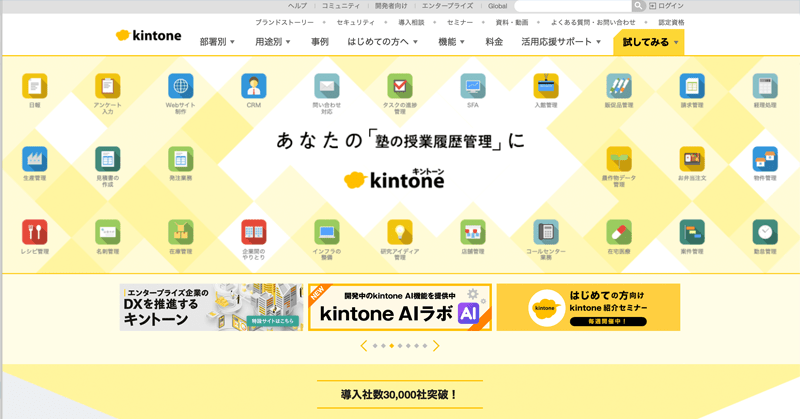The image size is (800, 419).
Task: Open the kintone紹介セミナー banner
Action: coord(588,307)
